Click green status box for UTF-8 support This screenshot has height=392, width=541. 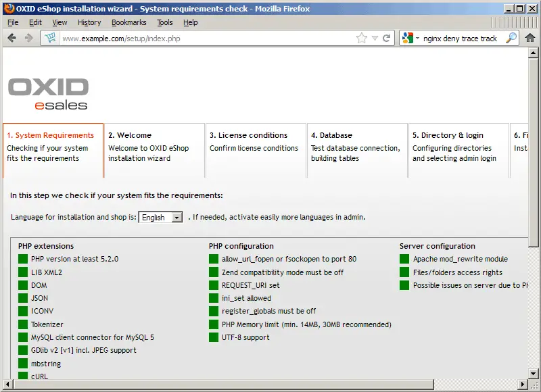[x=214, y=337]
